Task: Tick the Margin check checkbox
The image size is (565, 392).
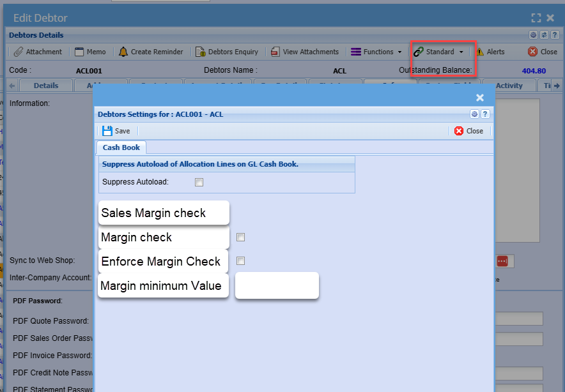Action: point(240,237)
